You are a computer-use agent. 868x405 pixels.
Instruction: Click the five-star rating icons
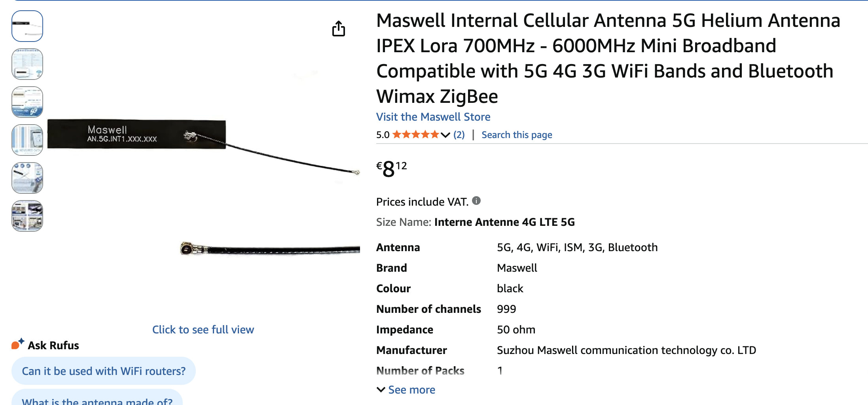click(415, 135)
